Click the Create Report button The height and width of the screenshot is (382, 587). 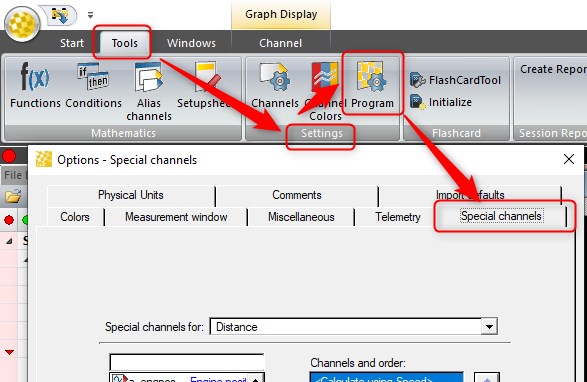(x=553, y=69)
